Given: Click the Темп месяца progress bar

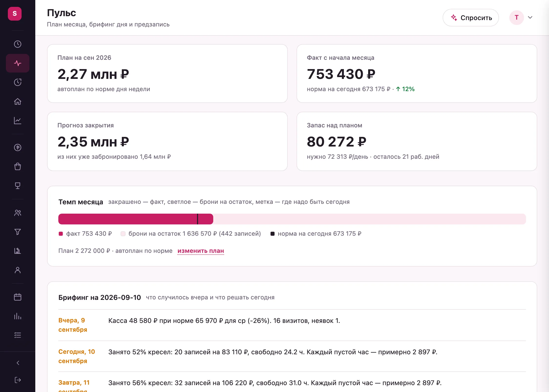Looking at the screenshot, I should [x=292, y=219].
